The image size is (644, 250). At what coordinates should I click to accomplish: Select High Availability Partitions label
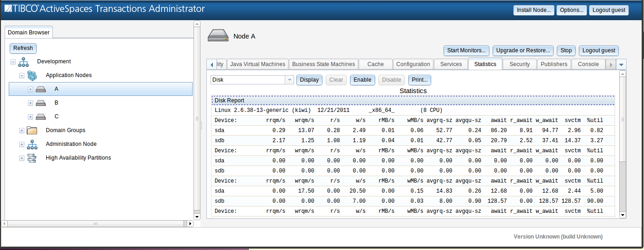tap(78, 158)
